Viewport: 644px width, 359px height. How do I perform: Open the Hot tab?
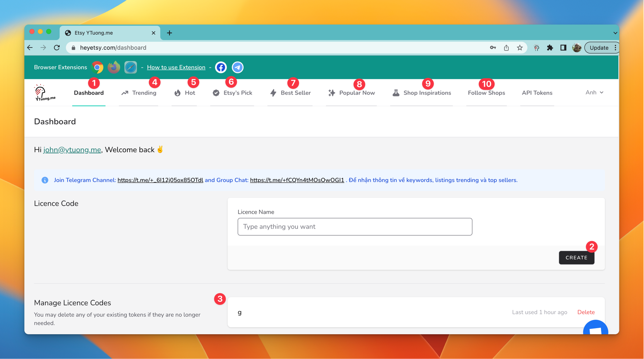pyautogui.click(x=185, y=93)
